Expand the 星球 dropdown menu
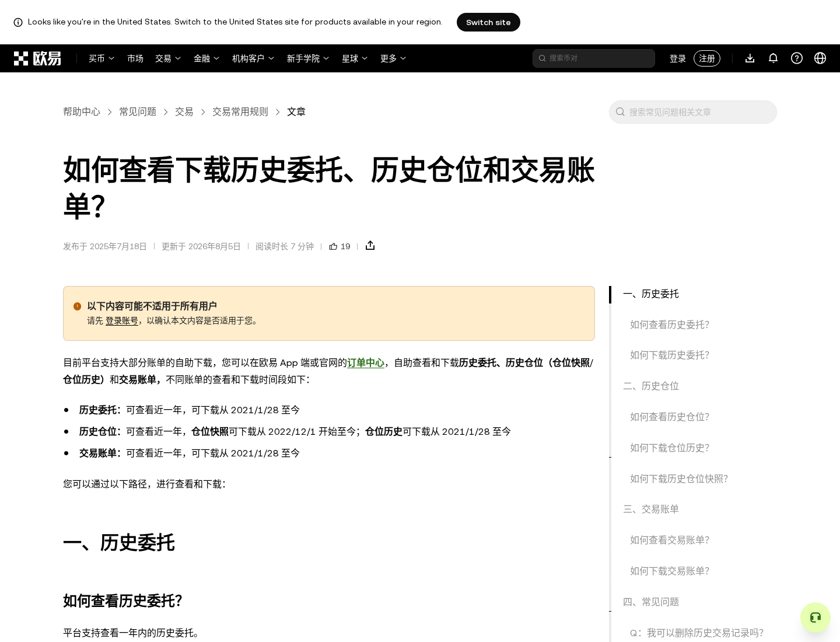Viewport: 840px width, 642px height. [x=355, y=58]
